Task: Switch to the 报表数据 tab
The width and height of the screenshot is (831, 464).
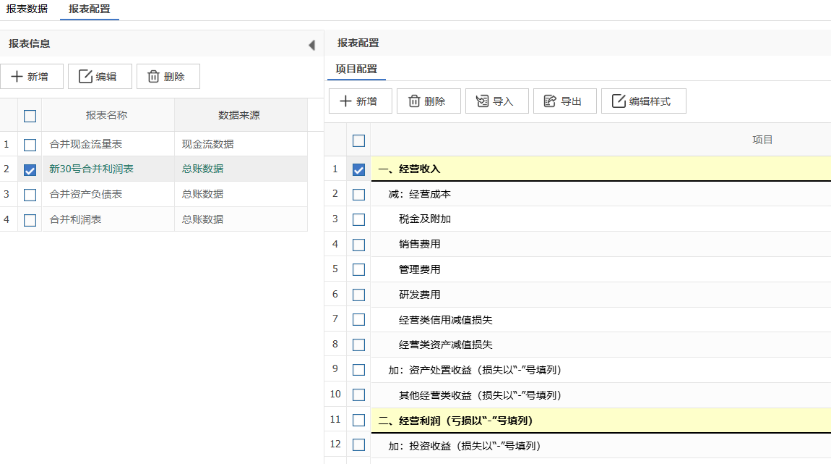Action: click(x=27, y=9)
